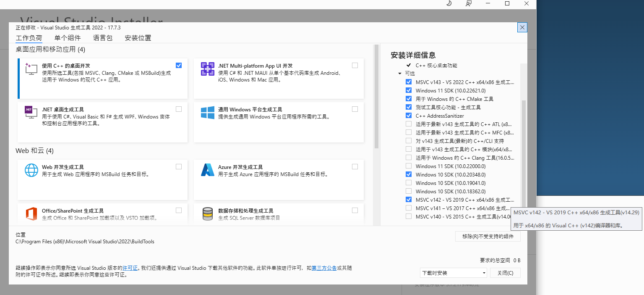Check 适用于 Windows 的 C++ Clang 工具
Viewport: 644px width, 295px height.
click(409, 158)
